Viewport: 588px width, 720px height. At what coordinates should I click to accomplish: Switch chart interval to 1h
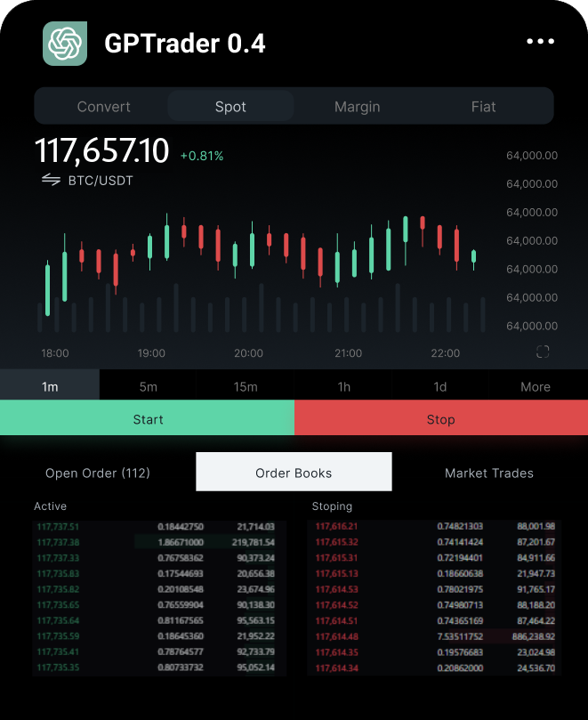pyautogui.click(x=343, y=386)
